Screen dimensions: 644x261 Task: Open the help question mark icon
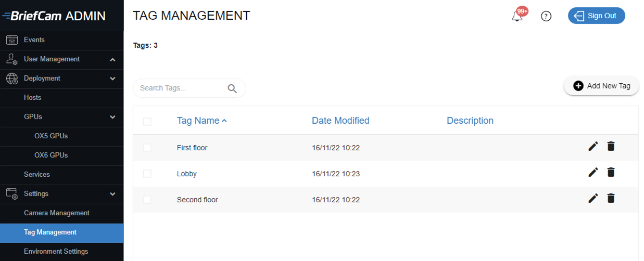tap(546, 16)
